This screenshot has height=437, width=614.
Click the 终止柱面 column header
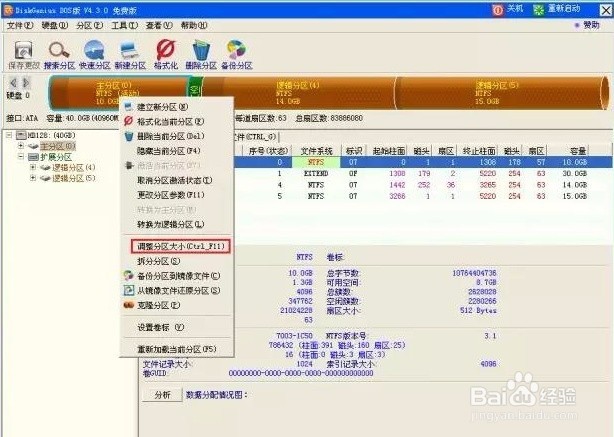click(479, 151)
